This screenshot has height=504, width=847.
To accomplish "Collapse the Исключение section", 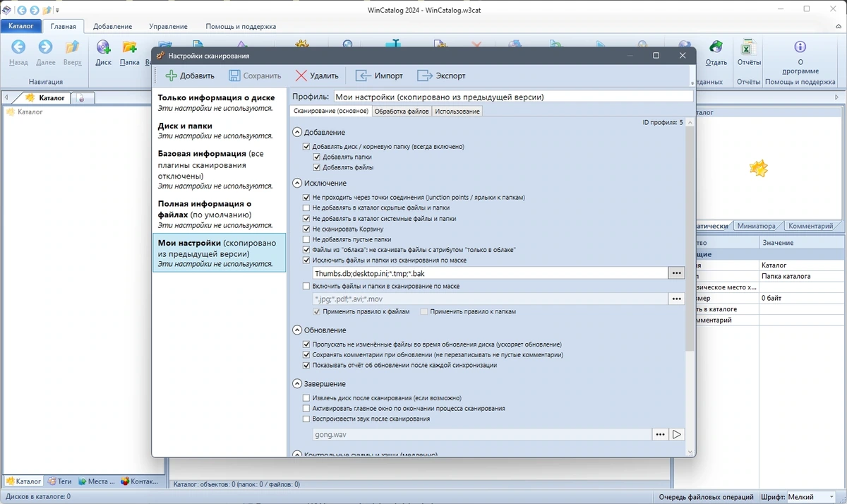I will [297, 184].
